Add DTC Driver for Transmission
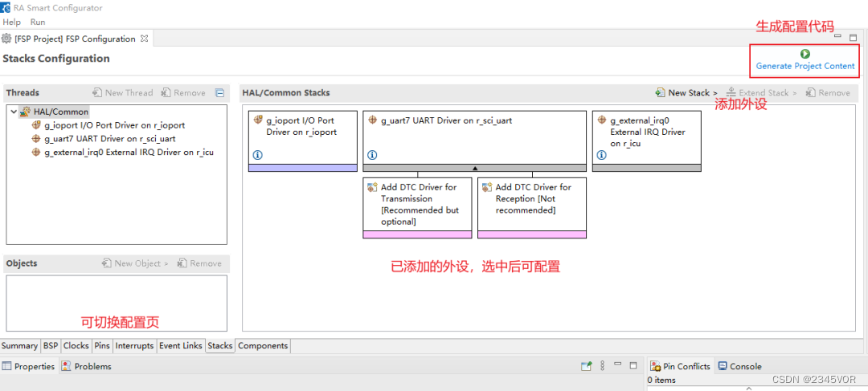 coord(417,207)
